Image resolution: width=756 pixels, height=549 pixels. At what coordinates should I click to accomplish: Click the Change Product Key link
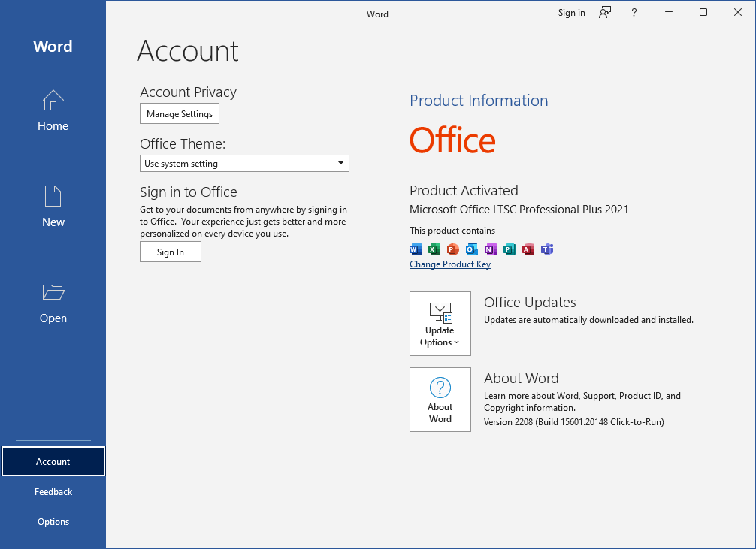(450, 264)
